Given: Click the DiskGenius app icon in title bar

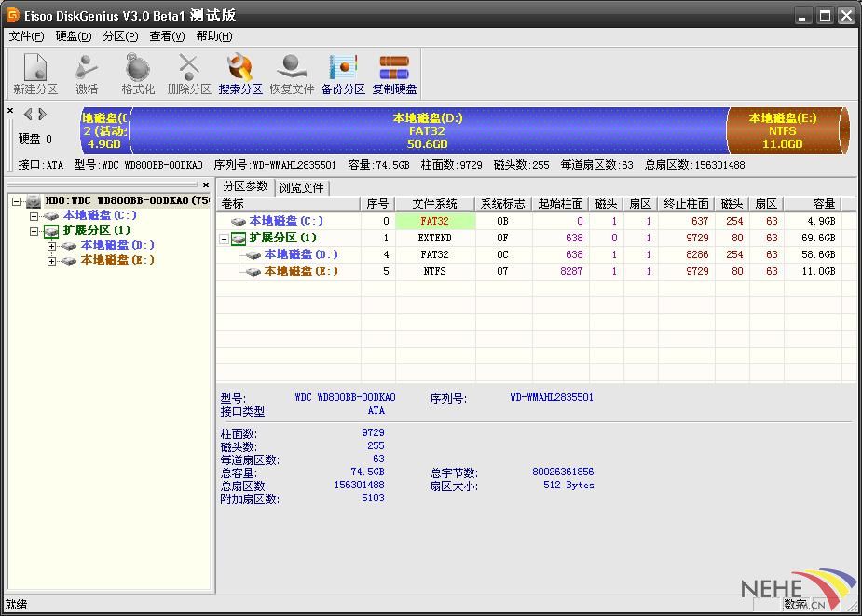Looking at the screenshot, I should click(13, 15).
